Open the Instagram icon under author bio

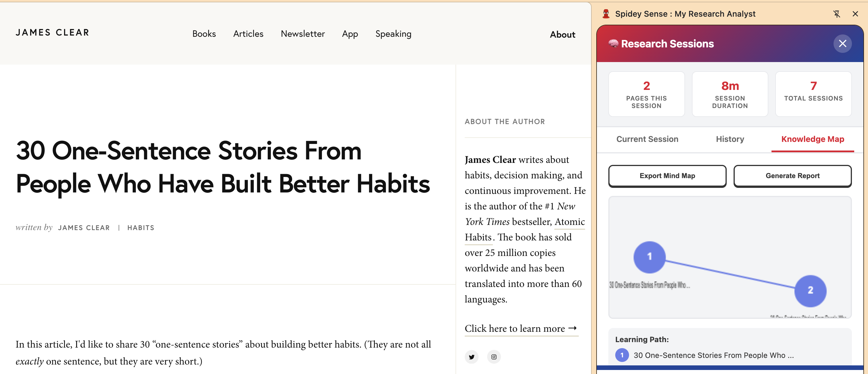tap(494, 357)
